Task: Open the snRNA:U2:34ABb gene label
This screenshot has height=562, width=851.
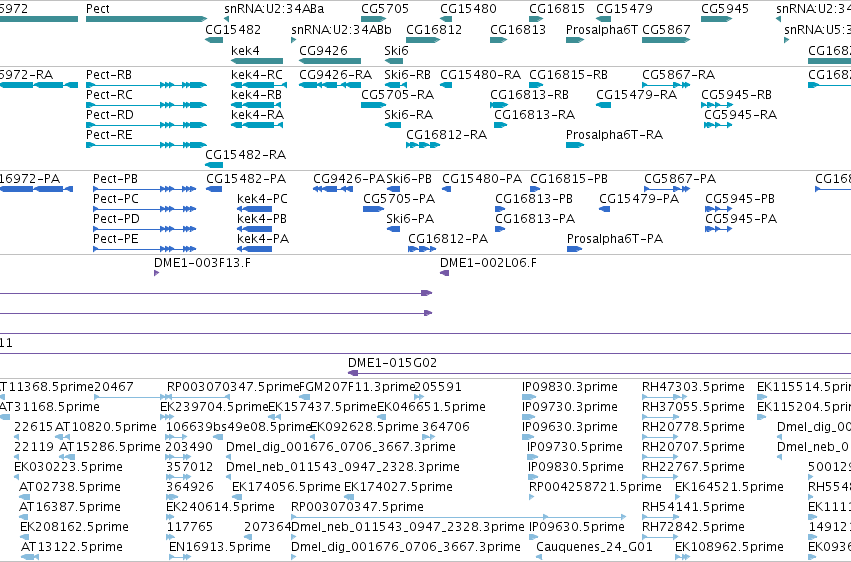Action: pyautogui.click(x=341, y=29)
